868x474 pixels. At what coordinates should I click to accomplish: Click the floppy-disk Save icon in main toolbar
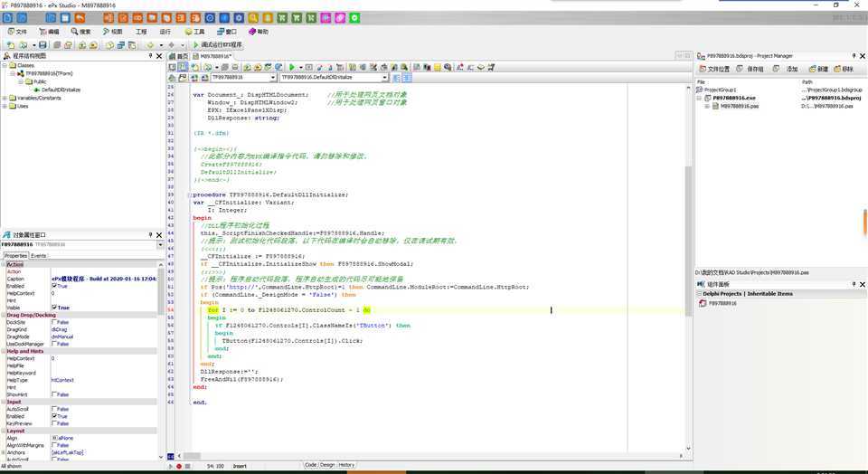pyautogui.click(x=42, y=45)
